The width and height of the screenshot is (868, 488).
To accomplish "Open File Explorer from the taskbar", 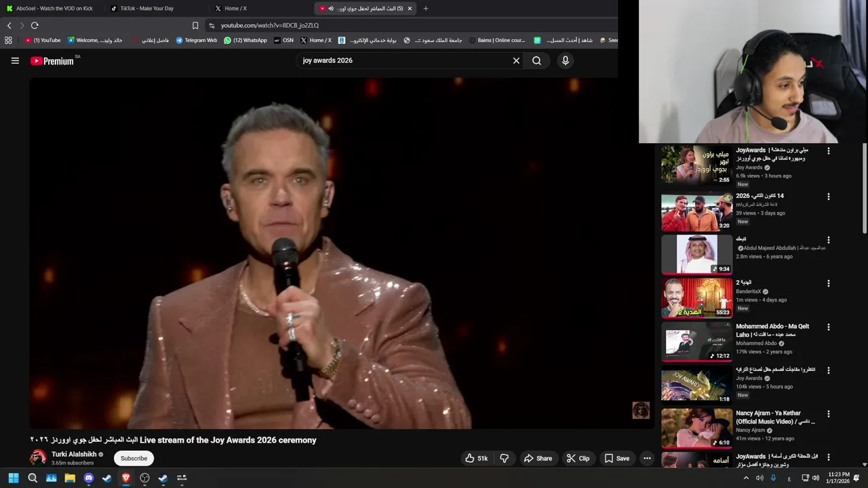I will (x=70, y=478).
